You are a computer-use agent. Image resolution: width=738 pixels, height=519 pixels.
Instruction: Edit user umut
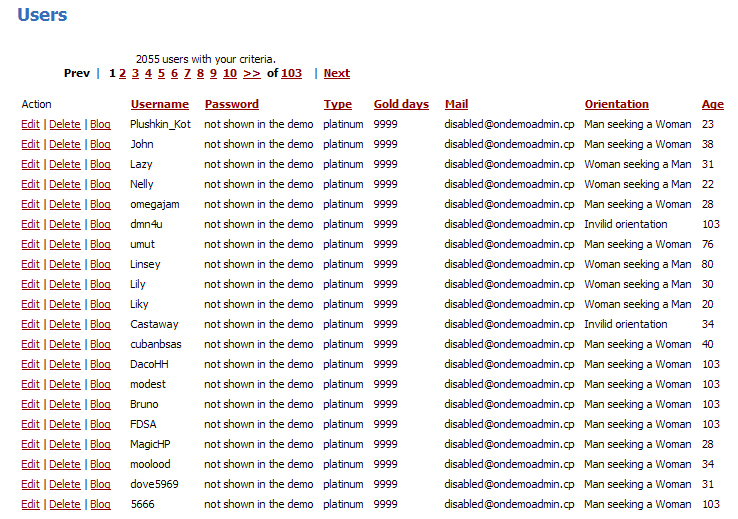coord(30,244)
